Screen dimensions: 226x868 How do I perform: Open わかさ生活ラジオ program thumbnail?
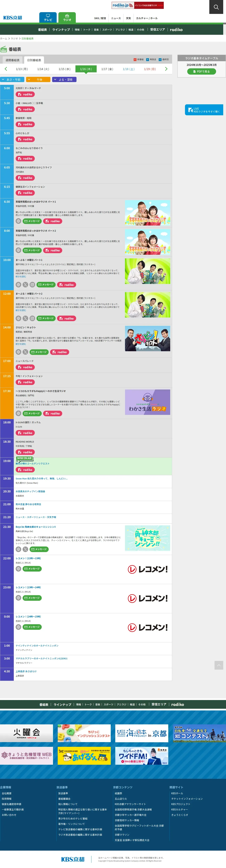click(x=148, y=402)
